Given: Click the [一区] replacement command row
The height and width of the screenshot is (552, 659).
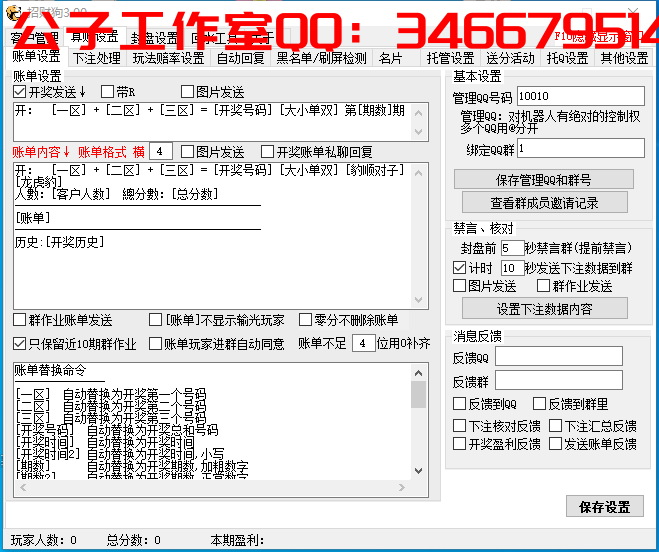Looking at the screenshot, I should tap(111, 394).
